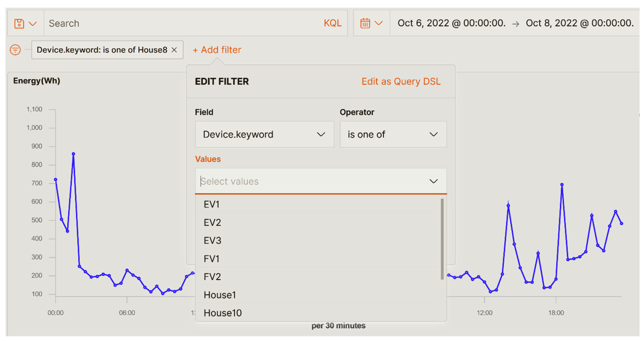This screenshot has width=644, height=342.
Task: Select EV3 from the values list
Action: pyautogui.click(x=212, y=241)
